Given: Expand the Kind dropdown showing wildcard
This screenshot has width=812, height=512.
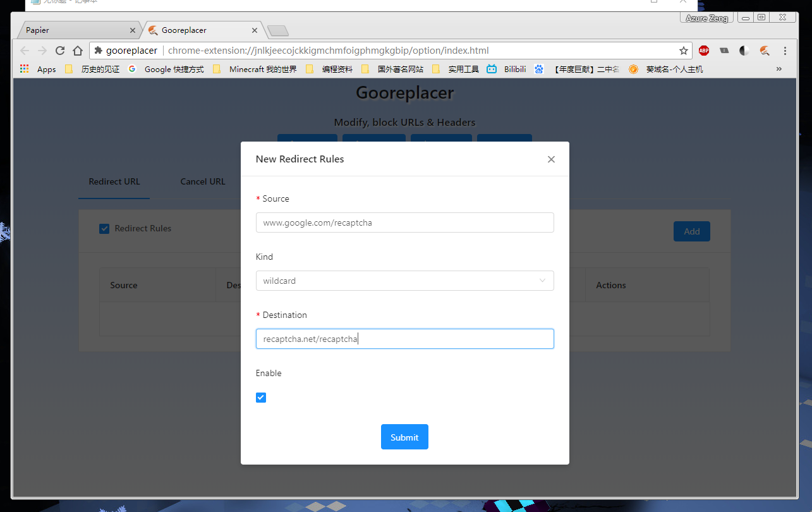Looking at the screenshot, I should [x=405, y=281].
